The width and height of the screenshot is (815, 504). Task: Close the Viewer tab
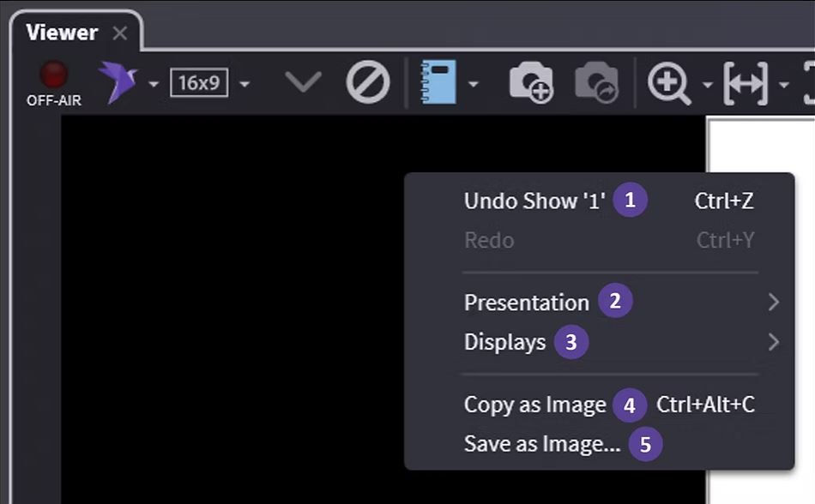click(x=120, y=33)
